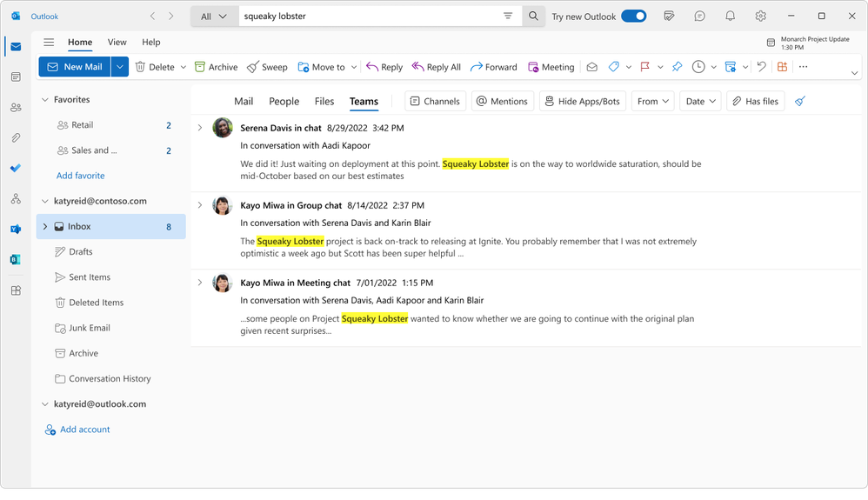Select the Help ribbon tab

pyautogui.click(x=150, y=42)
